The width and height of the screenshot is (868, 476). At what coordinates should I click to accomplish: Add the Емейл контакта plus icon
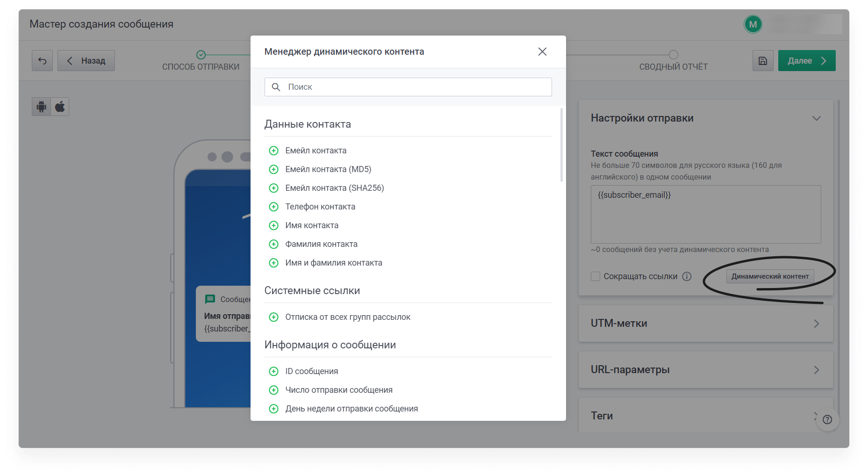[274, 151]
